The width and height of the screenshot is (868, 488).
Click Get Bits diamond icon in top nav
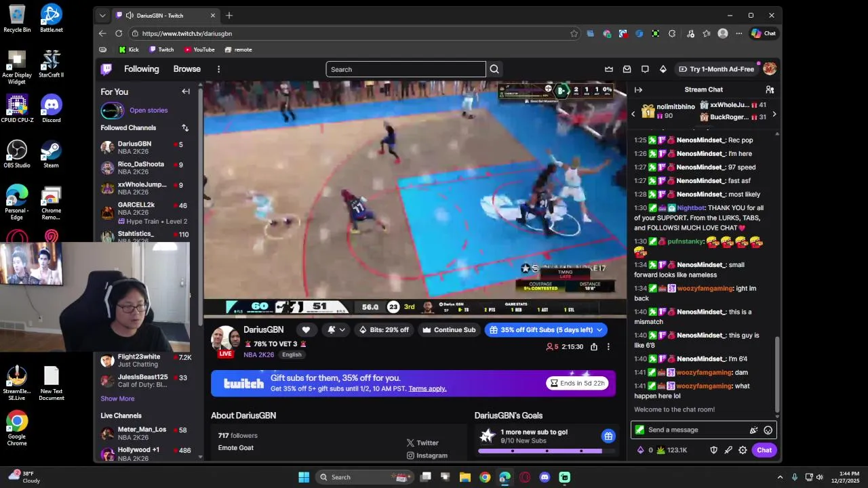[x=663, y=69]
